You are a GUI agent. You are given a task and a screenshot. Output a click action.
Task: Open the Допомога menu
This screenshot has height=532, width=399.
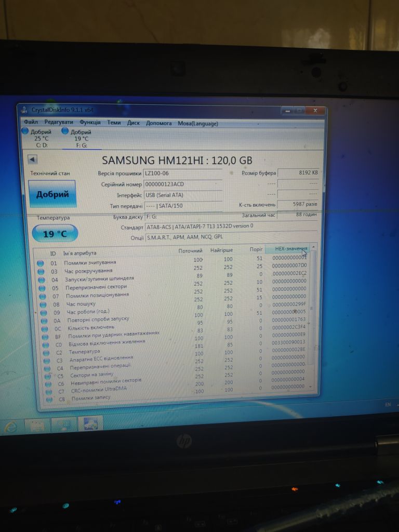(159, 123)
